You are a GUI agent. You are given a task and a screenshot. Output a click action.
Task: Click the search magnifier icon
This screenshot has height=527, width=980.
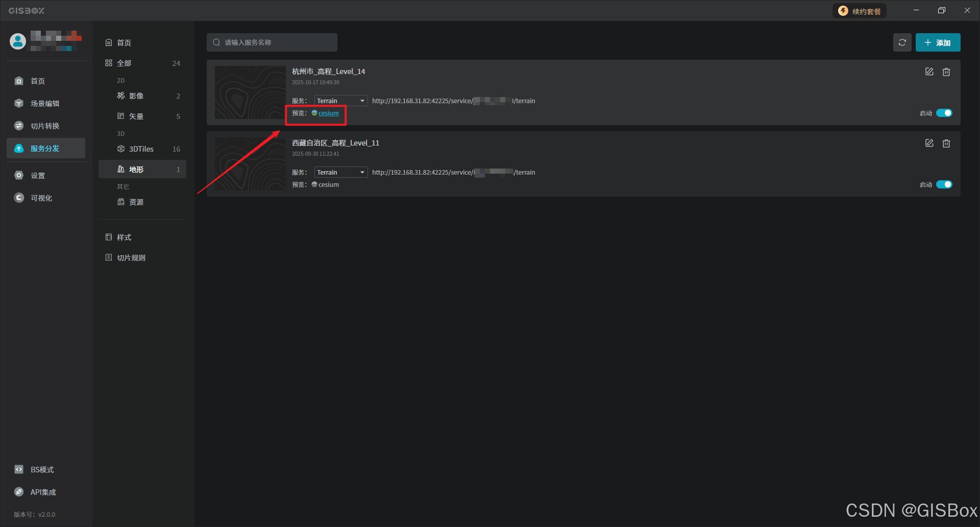tap(216, 42)
